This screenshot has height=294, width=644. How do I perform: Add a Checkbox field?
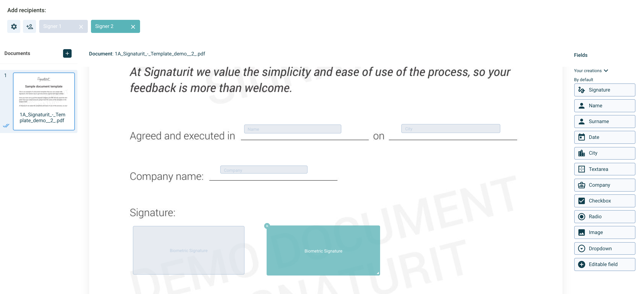[605, 201]
